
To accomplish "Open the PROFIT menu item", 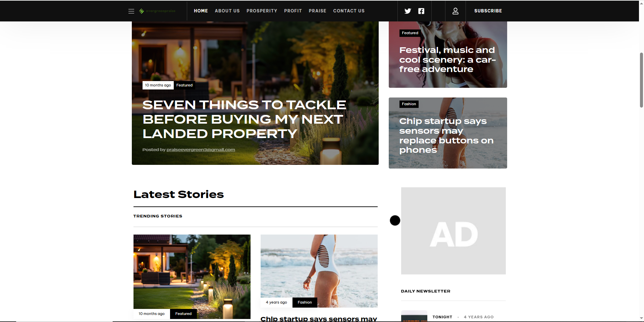I will (293, 11).
